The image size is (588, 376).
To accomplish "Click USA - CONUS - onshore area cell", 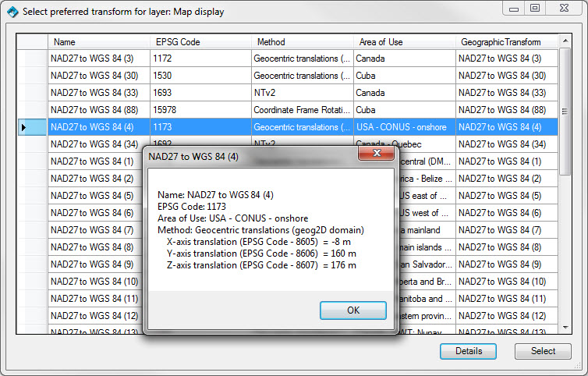I will [x=404, y=127].
